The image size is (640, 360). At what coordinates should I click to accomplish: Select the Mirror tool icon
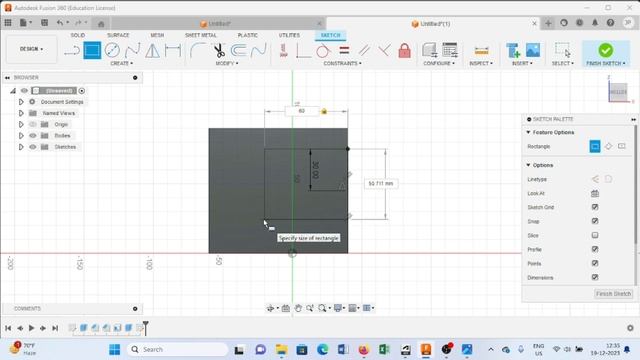pyautogui.click(x=152, y=51)
